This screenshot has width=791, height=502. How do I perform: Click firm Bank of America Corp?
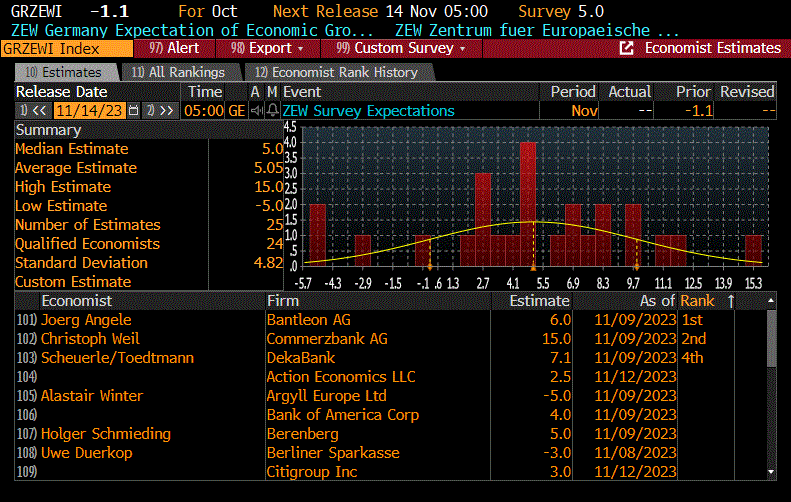[x=343, y=415]
